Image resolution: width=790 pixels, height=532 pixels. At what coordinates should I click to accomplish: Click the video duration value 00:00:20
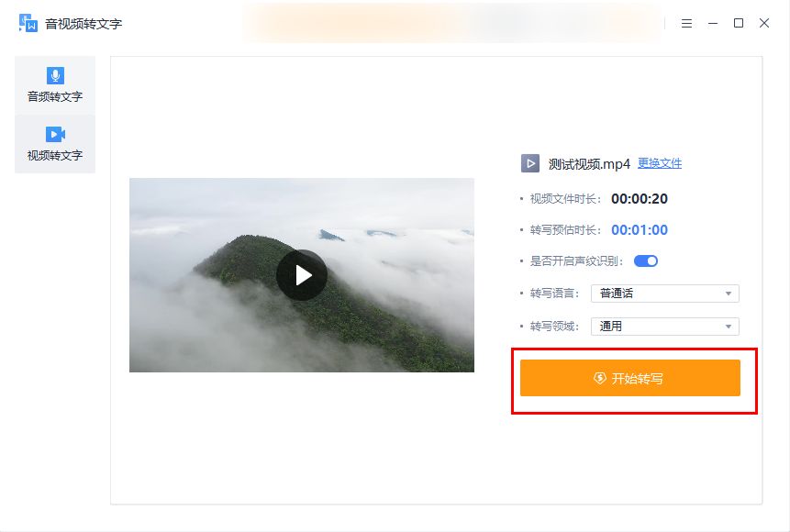[640, 199]
